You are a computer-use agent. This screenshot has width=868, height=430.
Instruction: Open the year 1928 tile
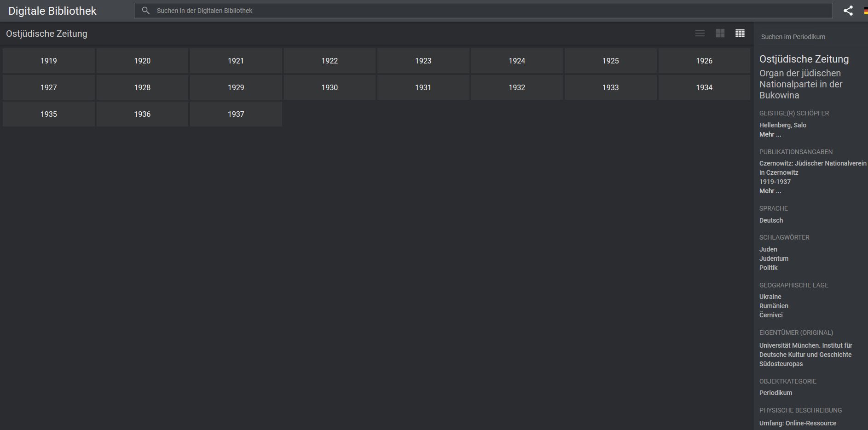click(142, 87)
